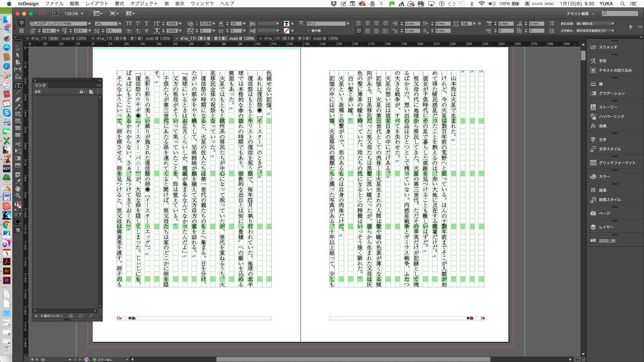Open the スウォッチ panel

[608, 47]
